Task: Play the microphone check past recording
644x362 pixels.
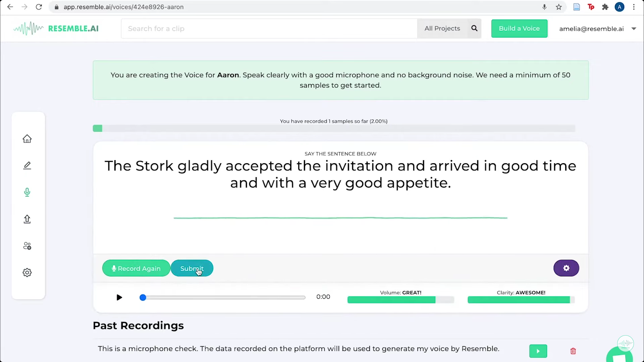Action: (x=538, y=351)
